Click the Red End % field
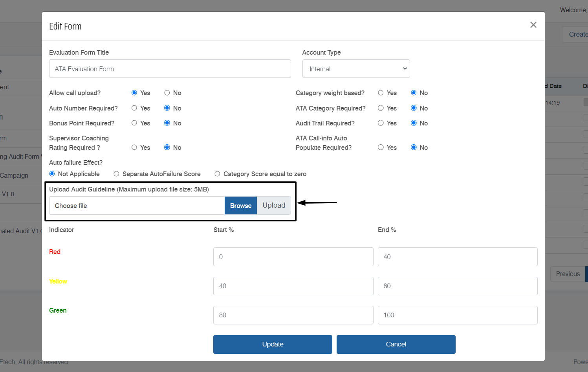Image resolution: width=588 pixels, height=372 pixels. pyautogui.click(x=457, y=257)
